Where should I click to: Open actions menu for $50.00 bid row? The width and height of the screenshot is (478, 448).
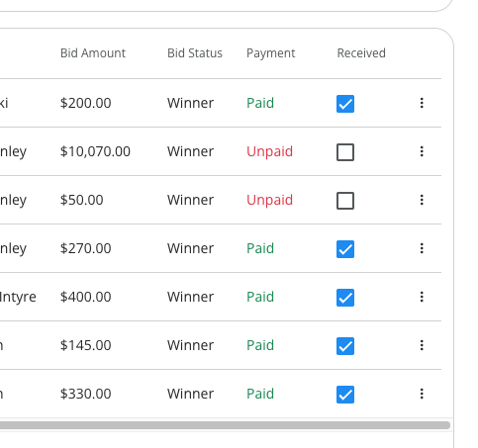(x=422, y=200)
